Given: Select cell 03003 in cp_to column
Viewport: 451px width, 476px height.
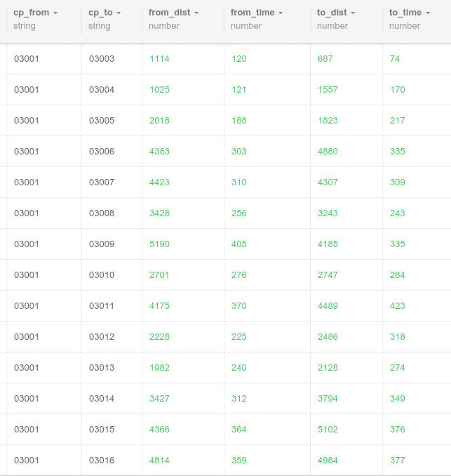Looking at the screenshot, I should tap(102, 58).
